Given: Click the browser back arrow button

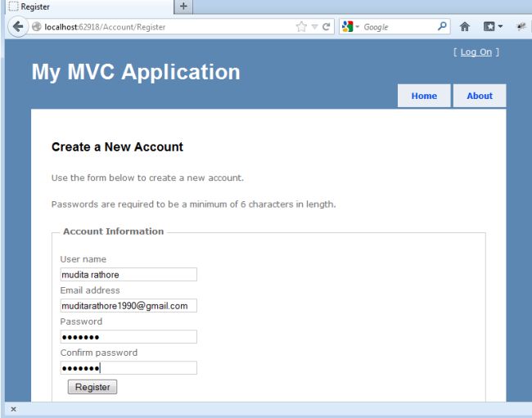Looking at the screenshot, I should point(18,26).
